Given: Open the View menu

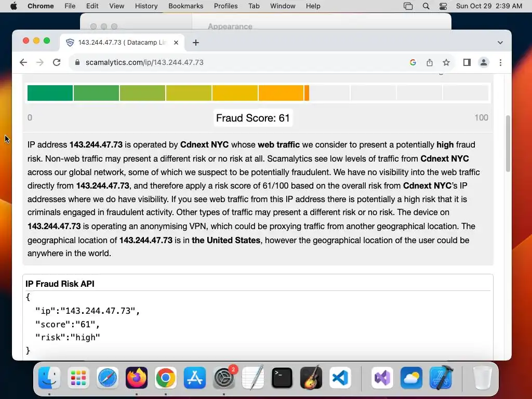Looking at the screenshot, I should (117, 6).
